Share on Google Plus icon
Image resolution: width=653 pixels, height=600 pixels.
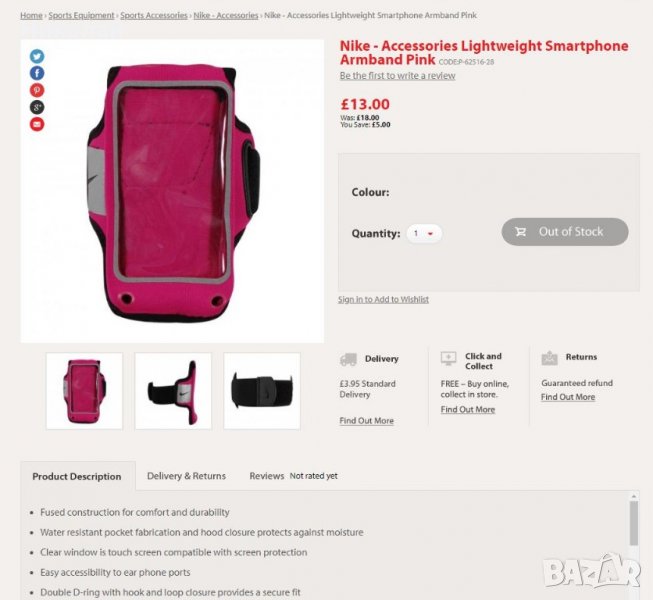click(x=37, y=107)
